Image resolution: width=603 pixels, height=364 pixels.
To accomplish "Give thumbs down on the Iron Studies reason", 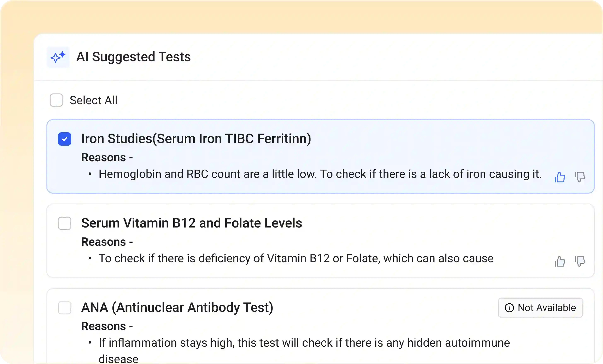I will click(x=580, y=177).
